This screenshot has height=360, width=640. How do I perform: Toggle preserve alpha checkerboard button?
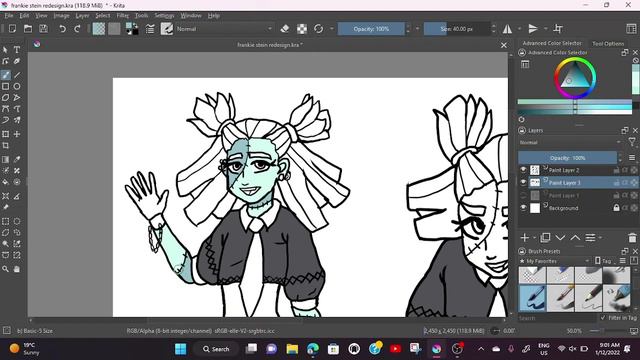click(302, 29)
